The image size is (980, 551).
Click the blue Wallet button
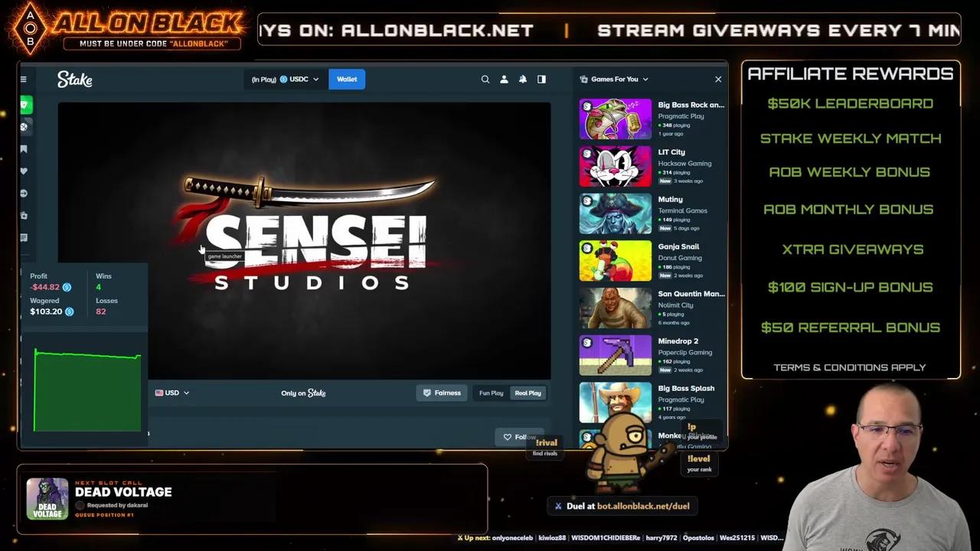point(347,80)
